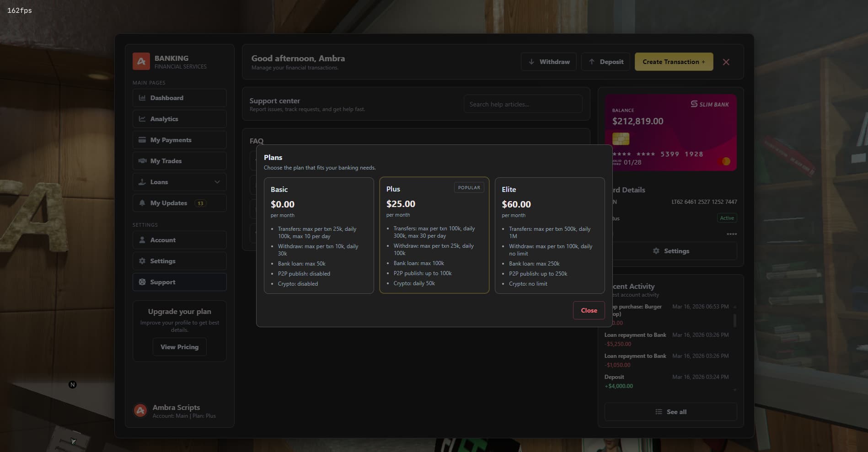Click the Withdraw button

548,62
